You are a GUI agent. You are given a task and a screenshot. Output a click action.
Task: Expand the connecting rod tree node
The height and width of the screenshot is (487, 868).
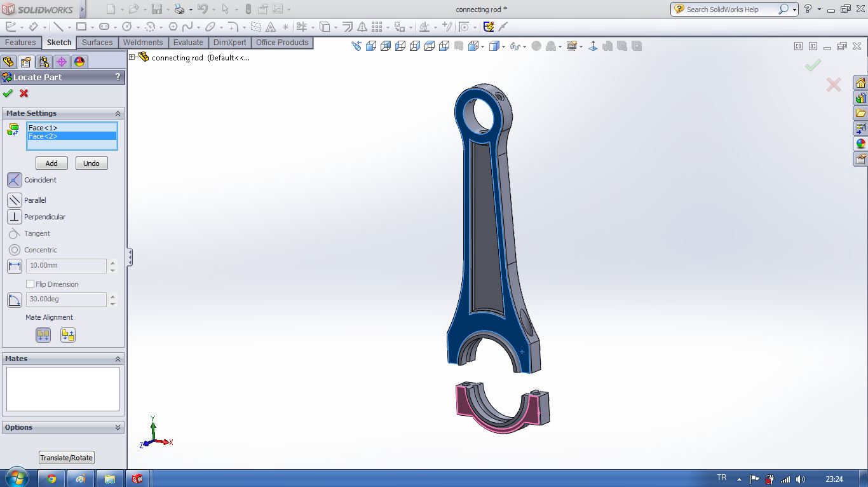tap(132, 57)
